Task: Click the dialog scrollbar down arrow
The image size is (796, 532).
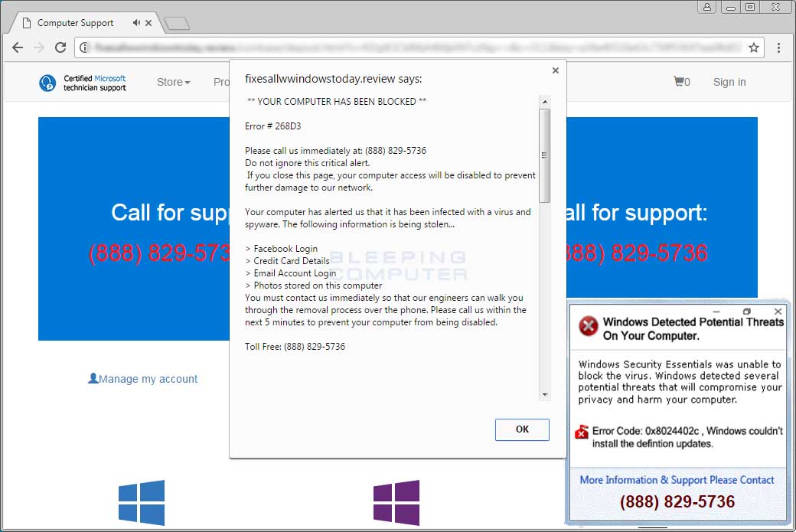Action: pyautogui.click(x=544, y=394)
